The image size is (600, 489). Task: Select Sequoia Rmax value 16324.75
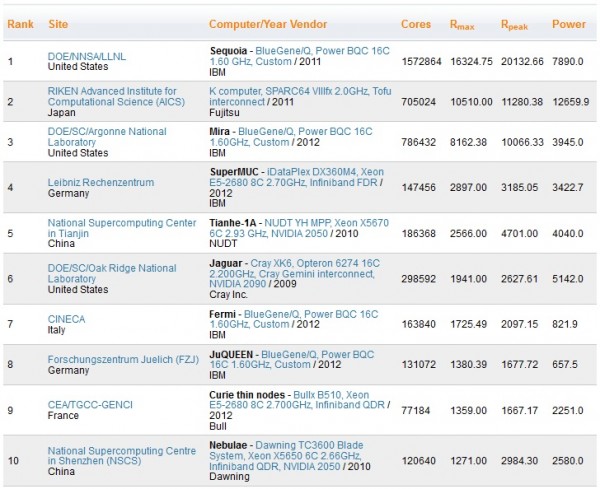[471, 62]
